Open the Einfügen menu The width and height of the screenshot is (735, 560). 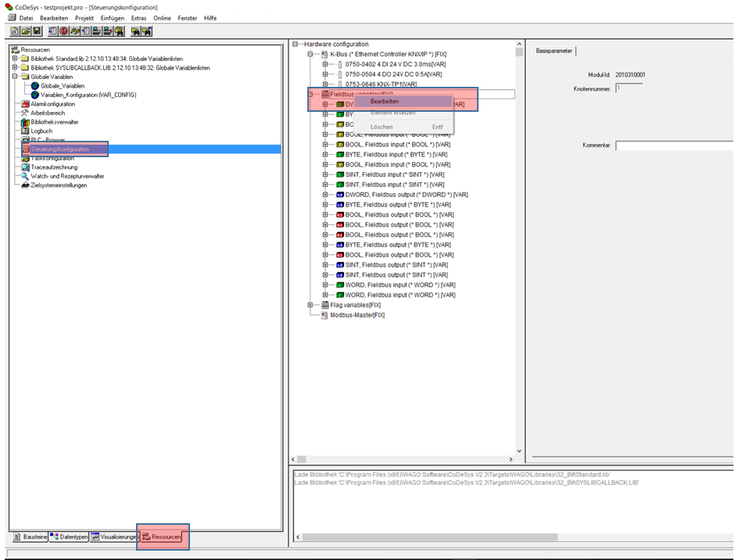click(113, 18)
